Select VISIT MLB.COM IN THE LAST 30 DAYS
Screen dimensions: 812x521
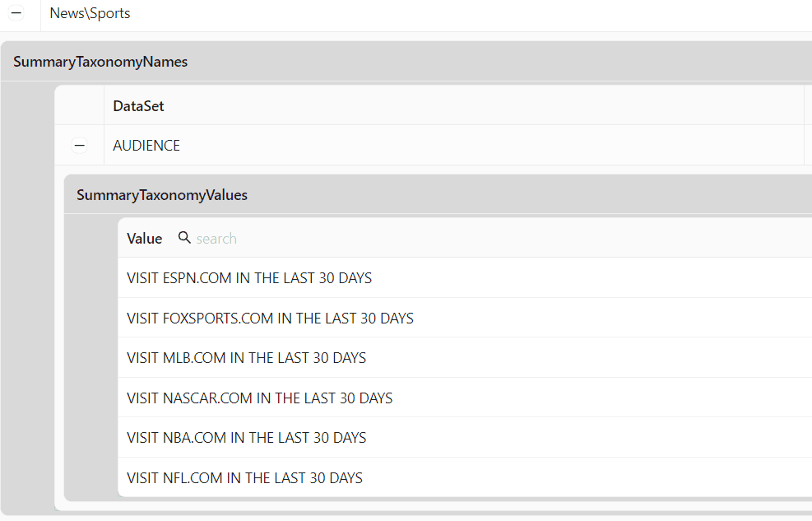[x=246, y=358]
